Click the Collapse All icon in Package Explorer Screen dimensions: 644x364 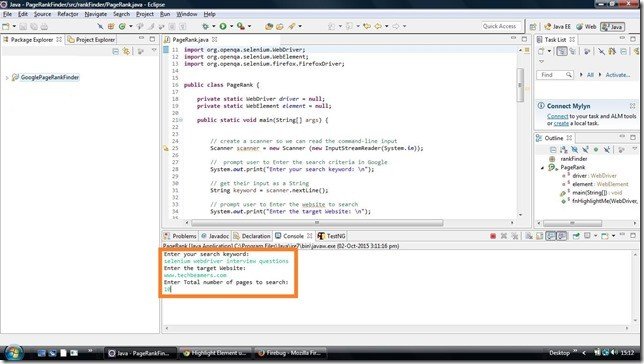(115, 51)
